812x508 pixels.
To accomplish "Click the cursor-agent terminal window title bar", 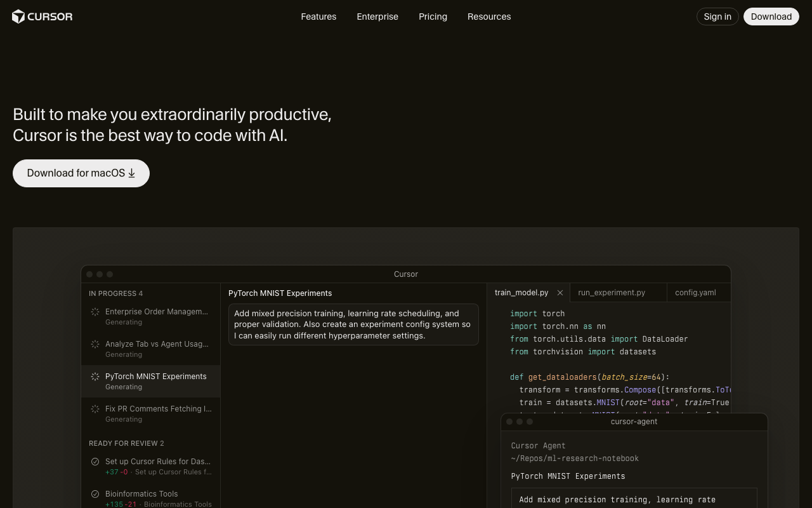I will (634, 422).
